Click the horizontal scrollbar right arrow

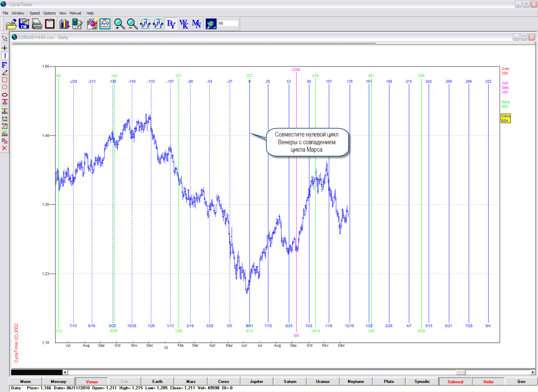pos(533,372)
